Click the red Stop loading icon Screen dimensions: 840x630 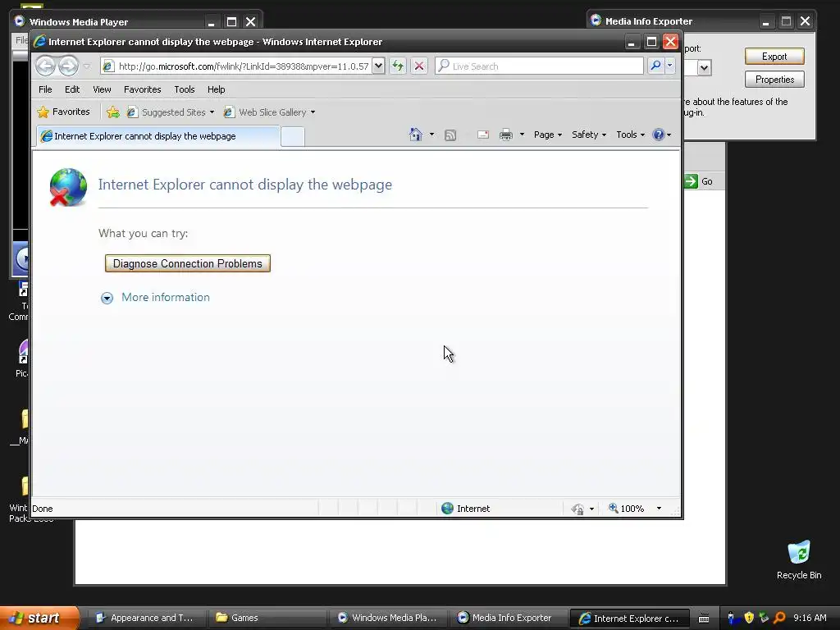[x=419, y=66]
